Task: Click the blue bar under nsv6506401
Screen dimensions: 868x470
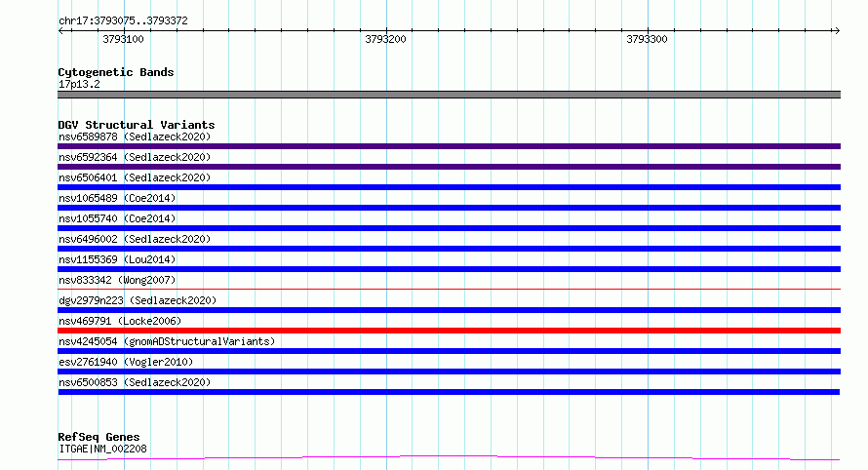Action: (x=449, y=187)
